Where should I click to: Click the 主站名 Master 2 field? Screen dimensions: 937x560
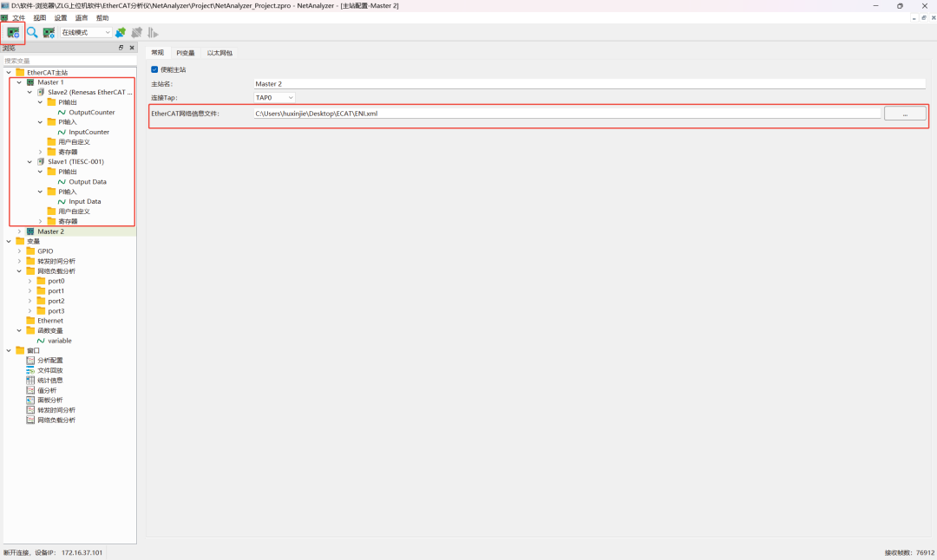click(x=590, y=83)
